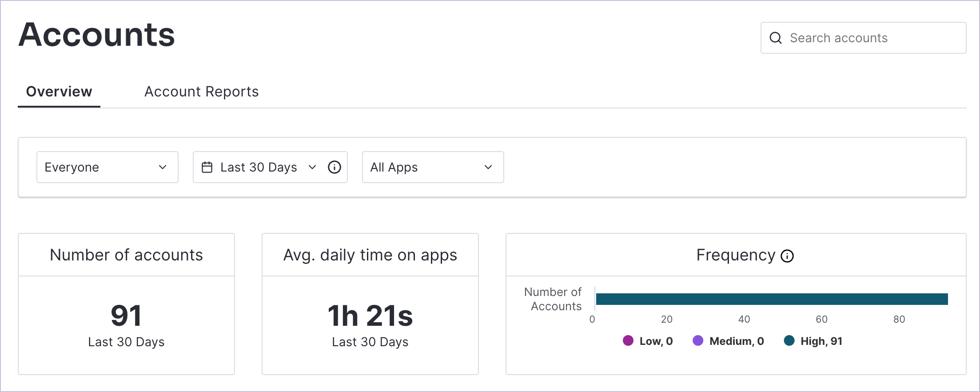This screenshot has height=392, width=980.
Task: Expand the Last 30 Days chevron arrow
Action: 312,167
